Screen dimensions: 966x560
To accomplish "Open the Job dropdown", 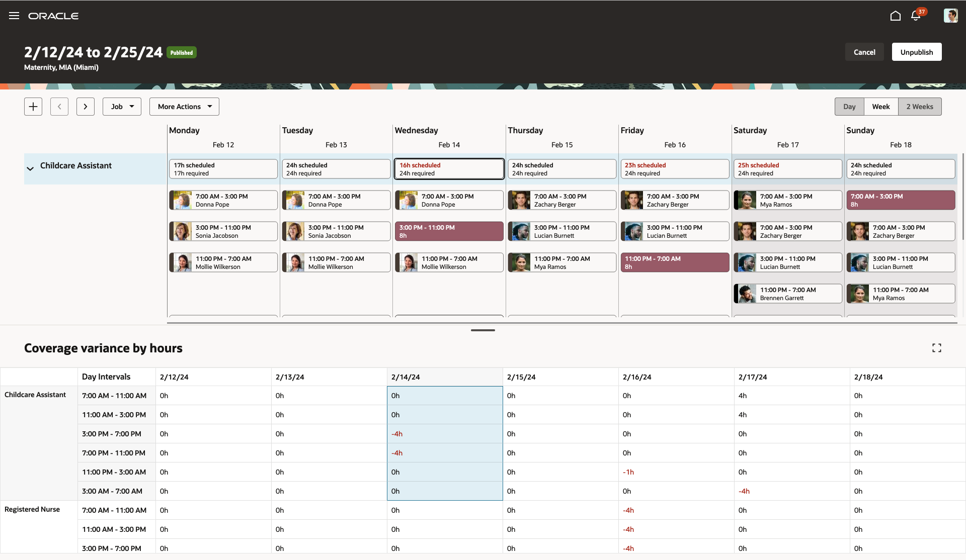I will [122, 107].
